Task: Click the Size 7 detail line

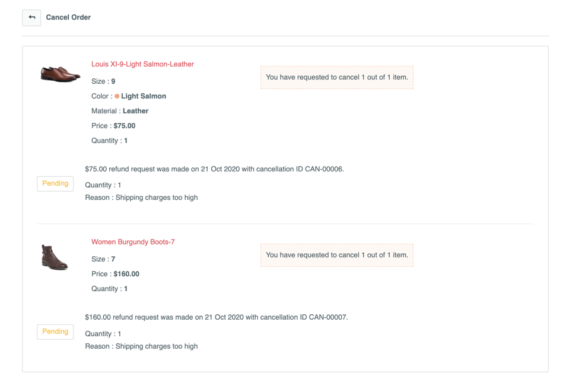Action: (103, 259)
